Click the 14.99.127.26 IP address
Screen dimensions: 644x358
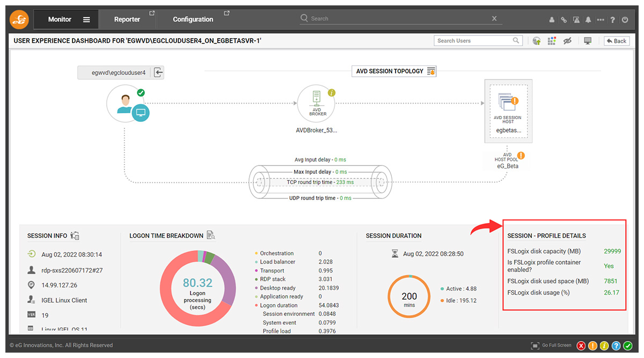pos(60,285)
